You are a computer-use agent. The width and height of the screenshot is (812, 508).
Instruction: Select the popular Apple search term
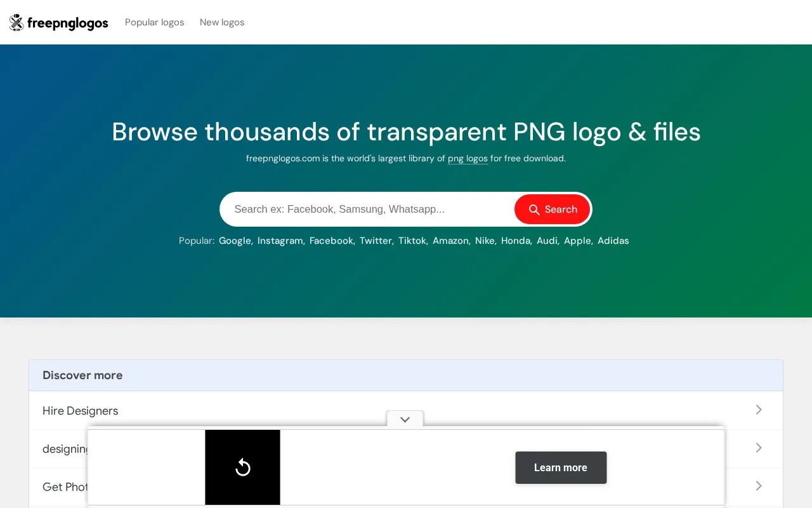click(579, 241)
